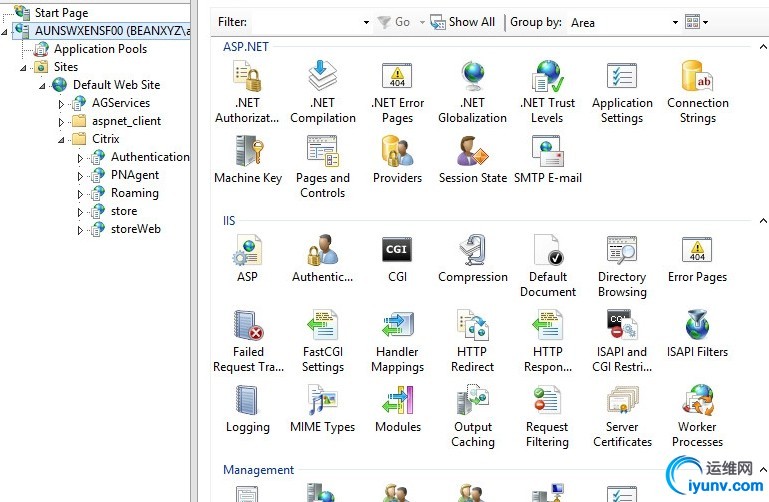Expand the PNAgent application node
The width and height of the screenshot is (769, 502).
click(x=80, y=176)
